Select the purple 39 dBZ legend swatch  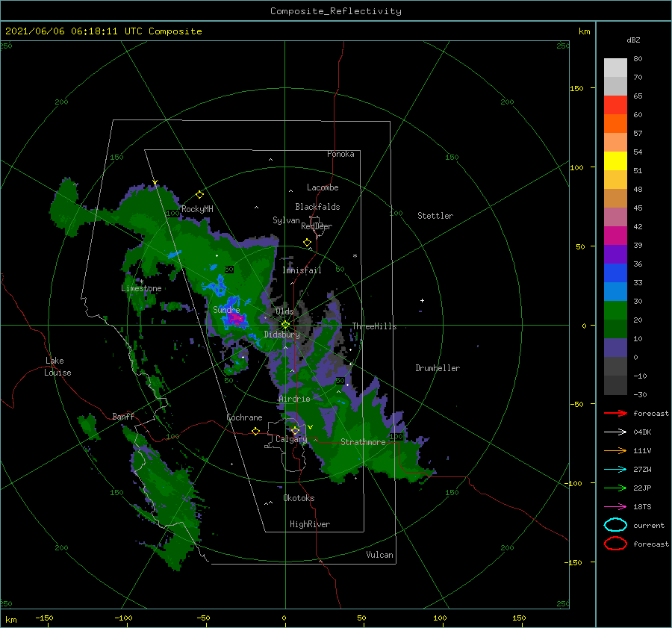(x=615, y=254)
